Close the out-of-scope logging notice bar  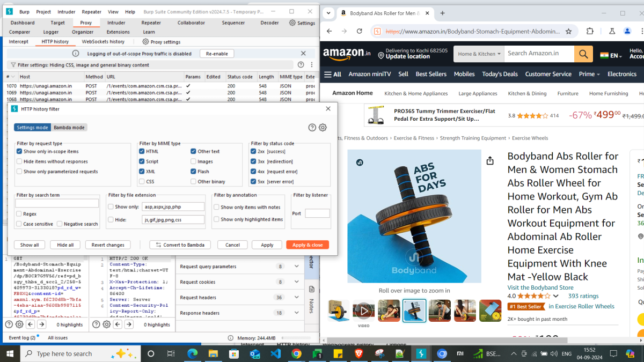303,54
